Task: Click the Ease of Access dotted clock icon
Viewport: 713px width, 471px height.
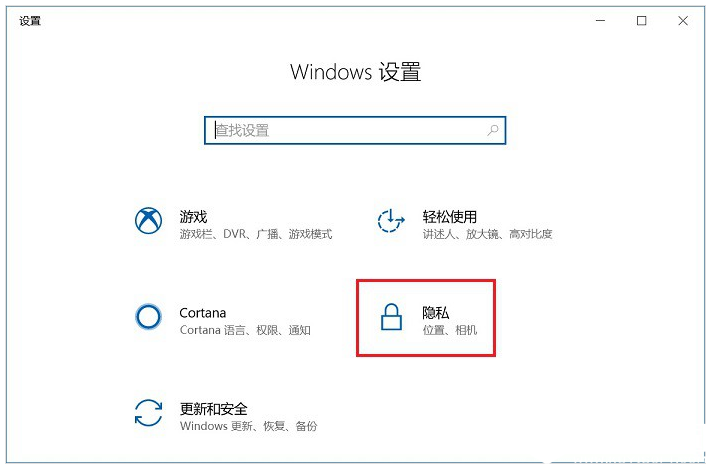Action: tap(391, 220)
